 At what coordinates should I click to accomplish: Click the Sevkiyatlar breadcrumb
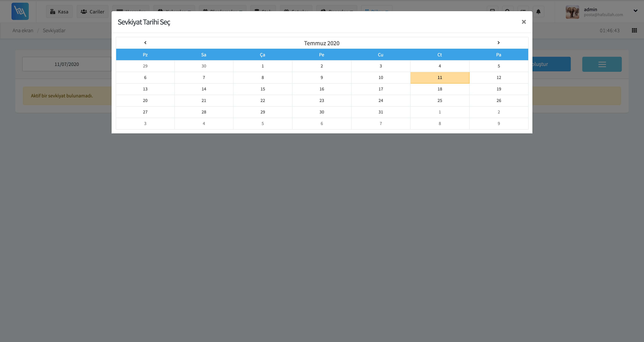pyautogui.click(x=54, y=30)
